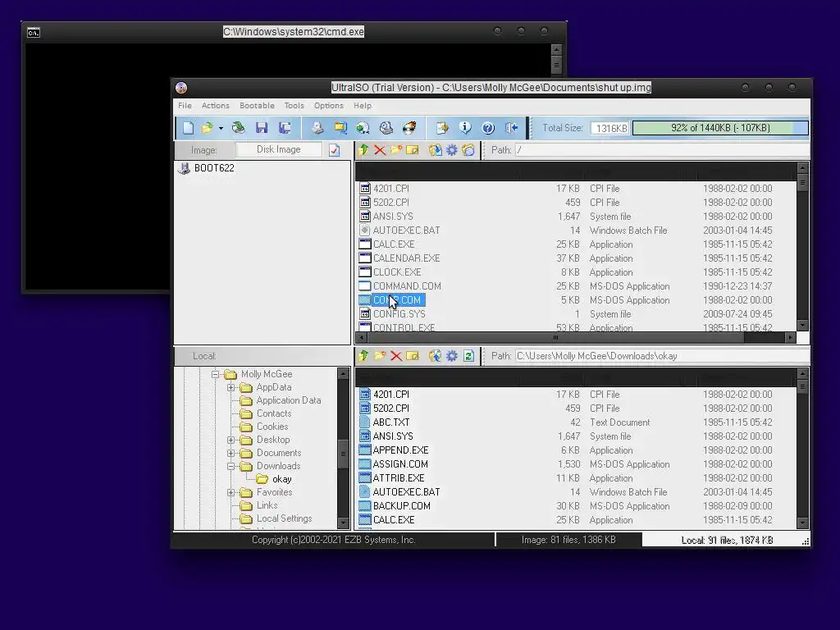Screen dimensions: 840x630
Task: Click Rename icon in local pane toolbar
Action: pyautogui.click(x=412, y=356)
